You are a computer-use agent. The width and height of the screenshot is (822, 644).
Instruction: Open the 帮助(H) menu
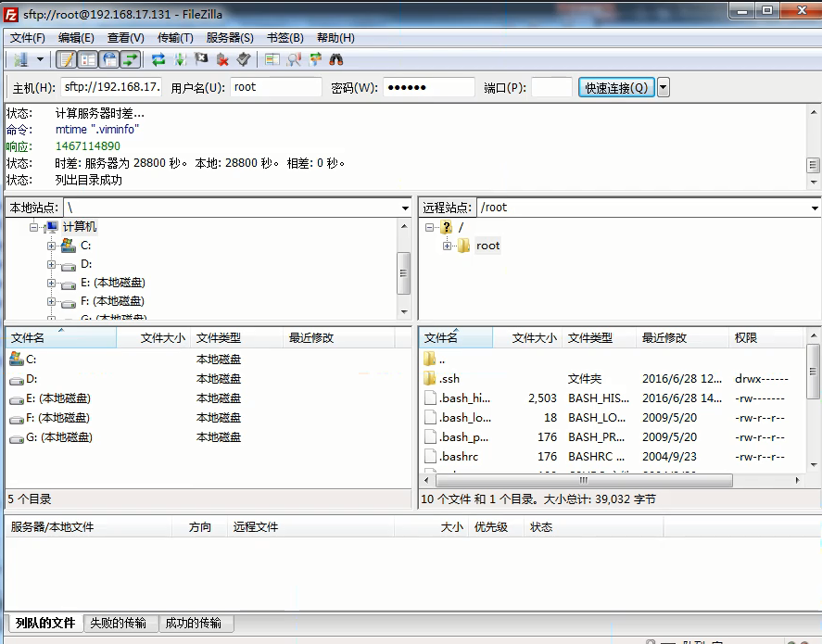[x=335, y=38]
